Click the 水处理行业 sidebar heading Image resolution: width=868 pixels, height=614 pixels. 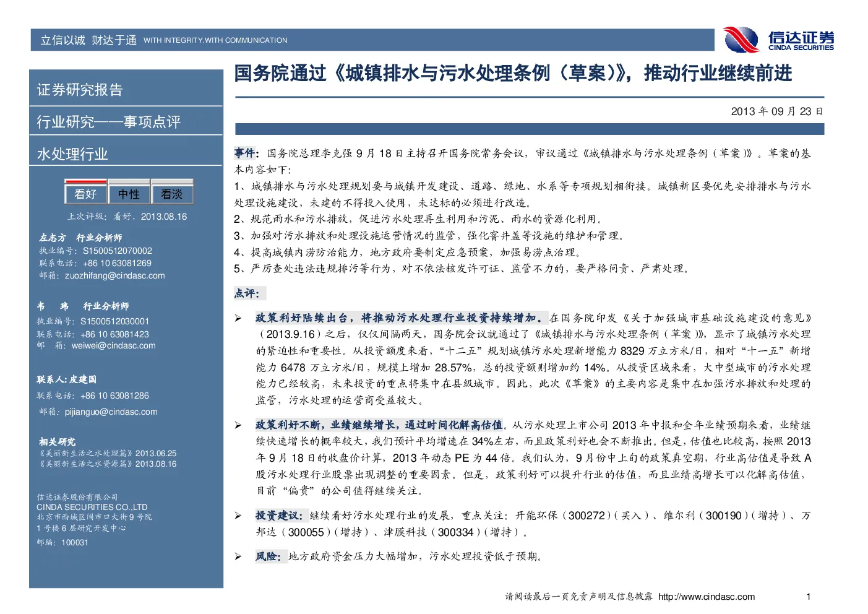point(72,154)
